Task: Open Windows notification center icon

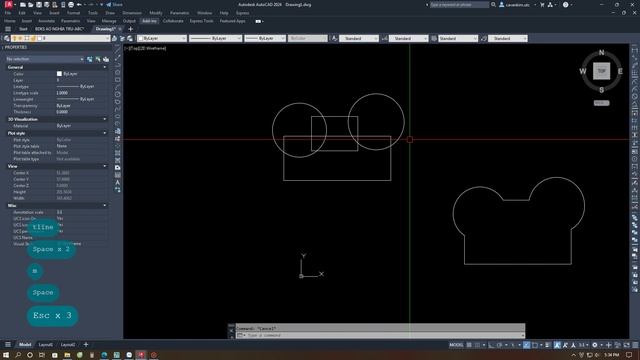Action: click(x=629, y=355)
